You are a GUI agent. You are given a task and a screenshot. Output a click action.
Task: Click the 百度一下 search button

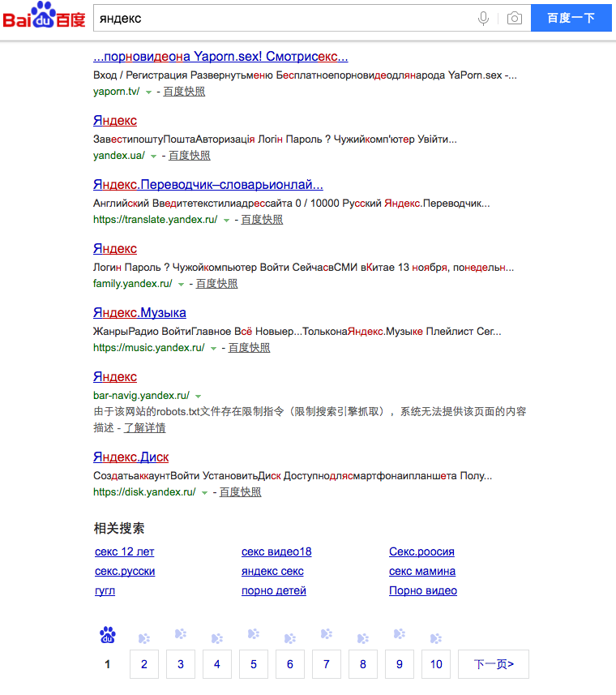point(571,18)
